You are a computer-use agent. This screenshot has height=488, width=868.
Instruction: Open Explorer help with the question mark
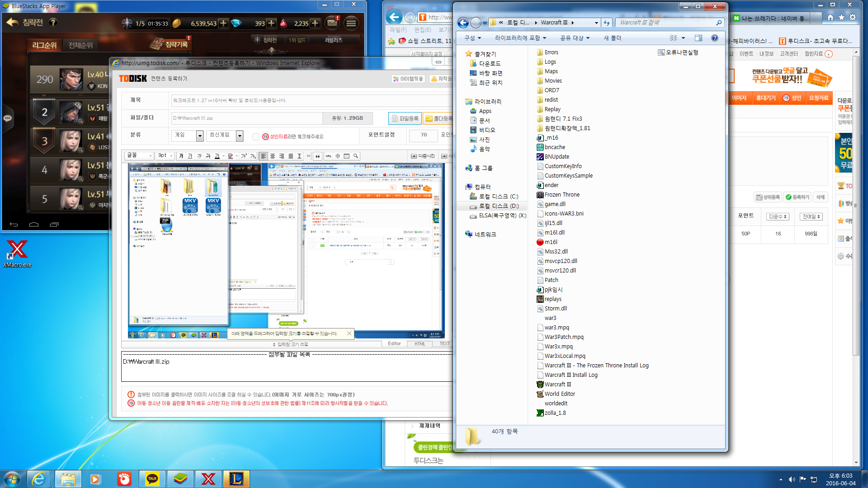pos(714,38)
